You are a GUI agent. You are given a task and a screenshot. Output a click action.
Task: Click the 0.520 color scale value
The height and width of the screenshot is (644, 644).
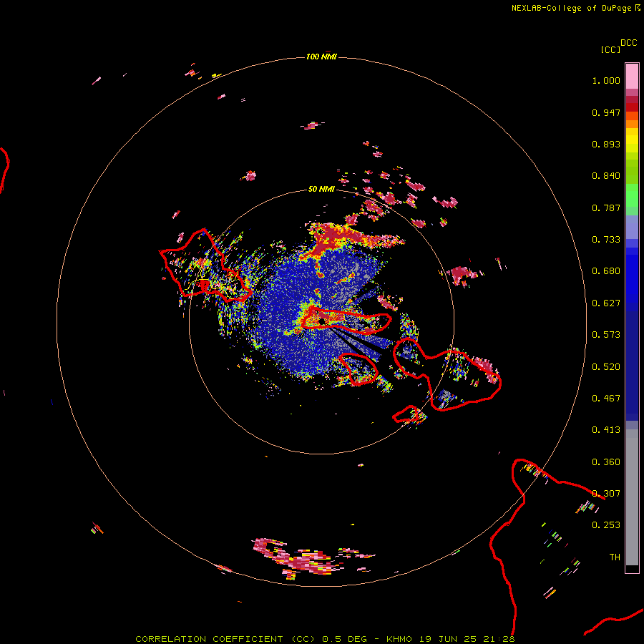606,367
